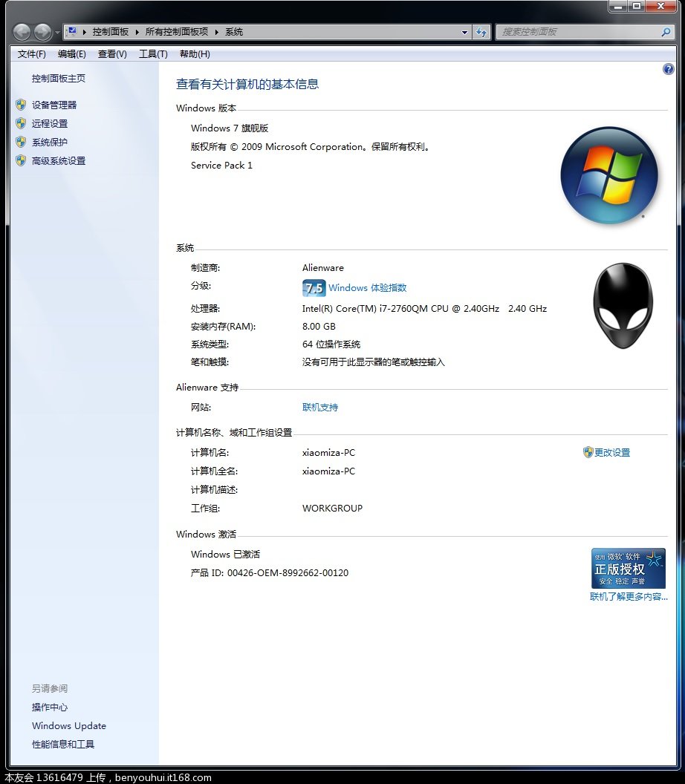This screenshot has height=784, width=685.
Task: Expand the dropdown arrow after 控制面板 breadcrumb
Action: 137,32
